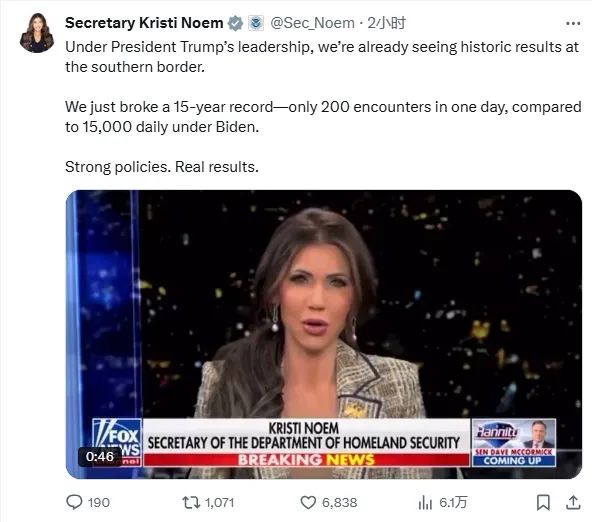The height and width of the screenshot is (522, 592).
Task: Open the post timestamp link
Action: 387,23
